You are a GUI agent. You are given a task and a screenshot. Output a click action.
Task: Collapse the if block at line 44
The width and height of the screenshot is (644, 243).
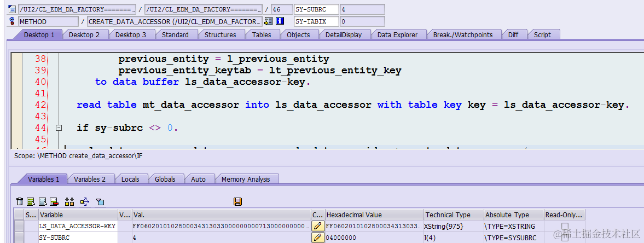59,128
